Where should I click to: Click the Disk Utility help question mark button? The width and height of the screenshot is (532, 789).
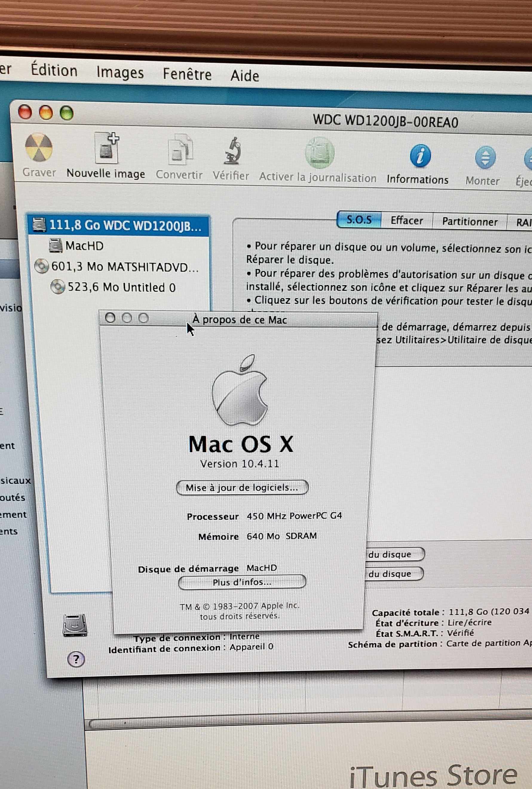(76, 659)
